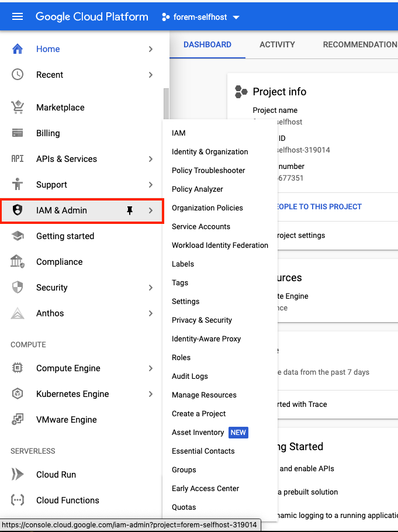398x532 pixels.
Task: Expand the IAM & Admin submenu arrow
Action: 151,210
